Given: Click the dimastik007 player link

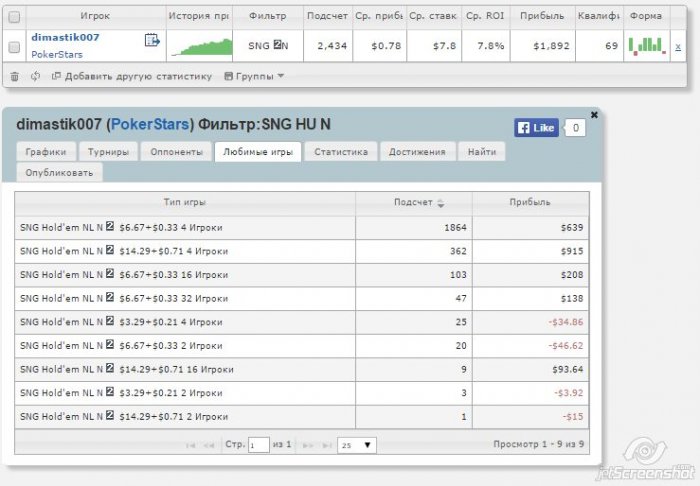Looking at the screenshot, I should click(x=65, y=37).
